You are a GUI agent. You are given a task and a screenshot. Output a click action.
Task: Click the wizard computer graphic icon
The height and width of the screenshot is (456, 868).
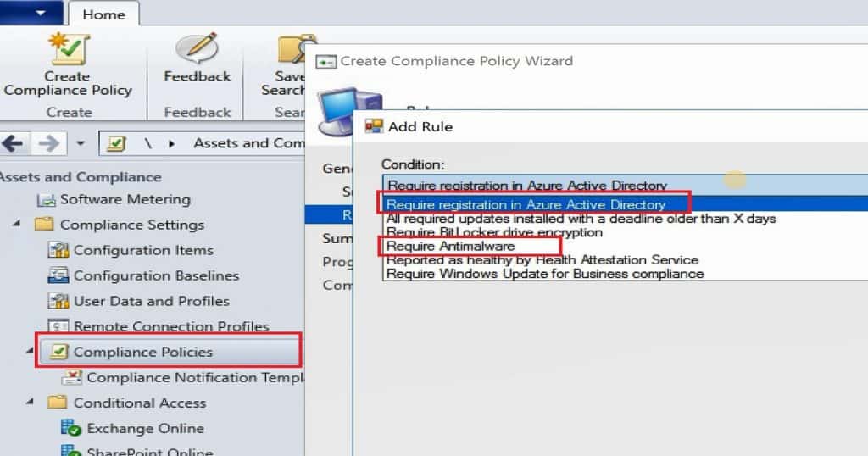337,111
